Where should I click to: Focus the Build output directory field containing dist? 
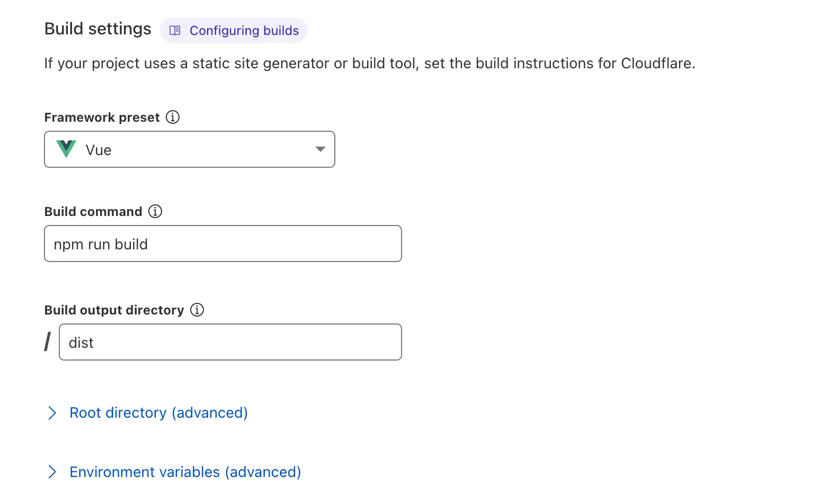(x=230, y=342)
